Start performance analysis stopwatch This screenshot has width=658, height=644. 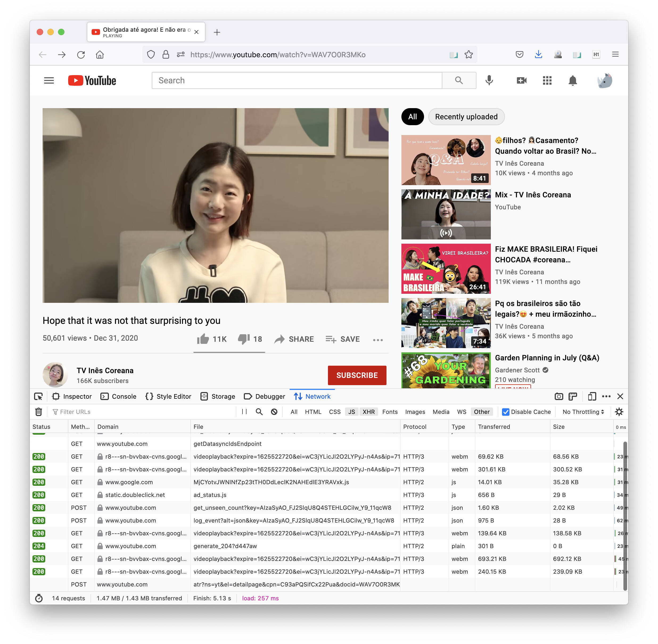tap(39, 598)
